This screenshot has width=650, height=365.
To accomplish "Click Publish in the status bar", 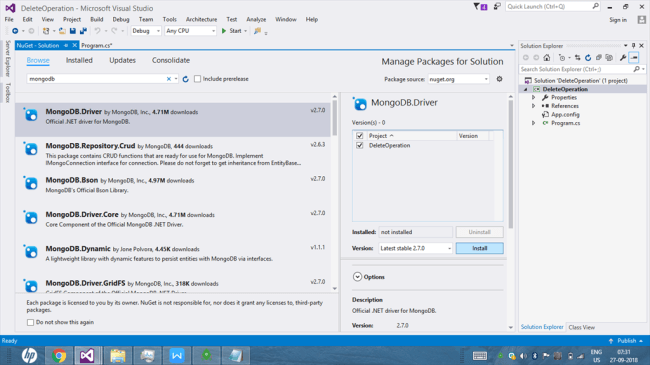I will tap(626, 341).
